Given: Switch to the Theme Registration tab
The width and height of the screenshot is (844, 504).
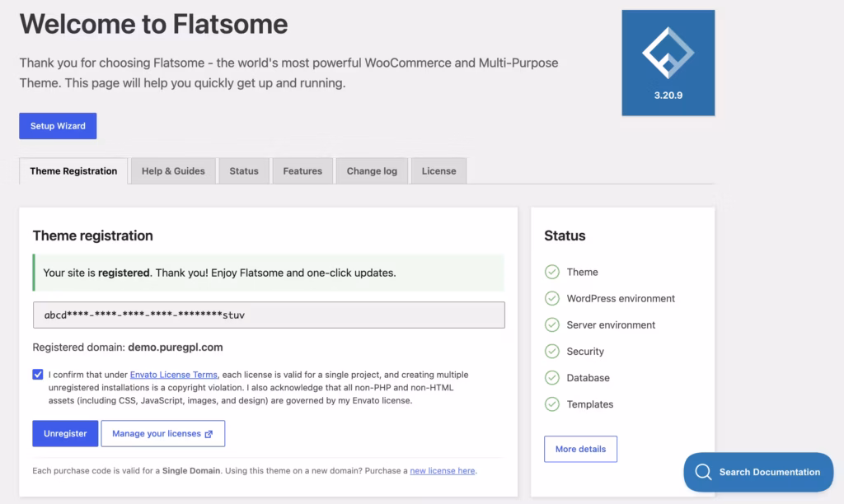Looking at the screenshot, I should 73,171.
